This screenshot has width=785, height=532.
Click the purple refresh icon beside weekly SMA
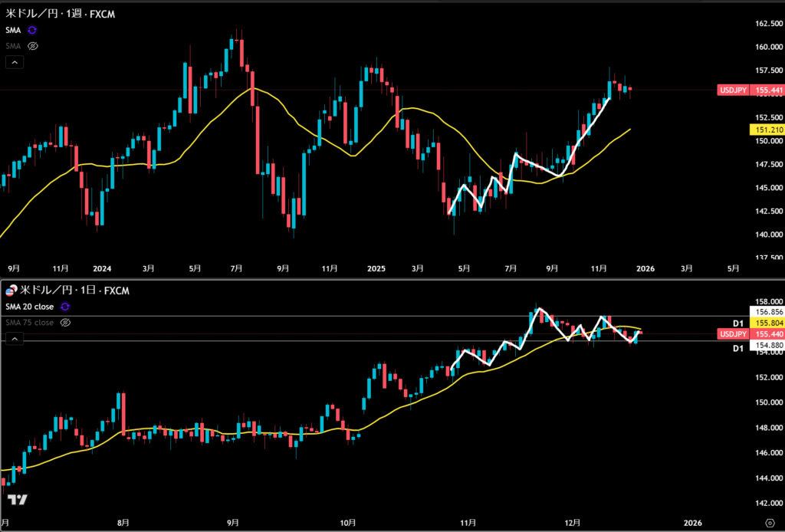coord(32,30)
